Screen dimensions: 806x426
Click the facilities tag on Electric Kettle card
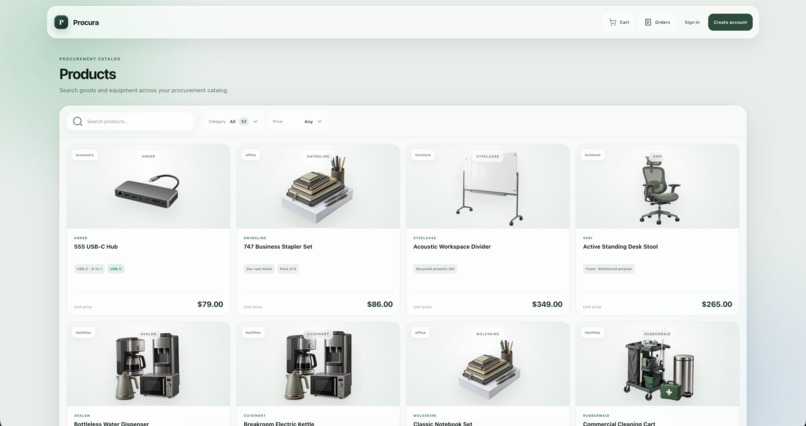pos(253,332)
